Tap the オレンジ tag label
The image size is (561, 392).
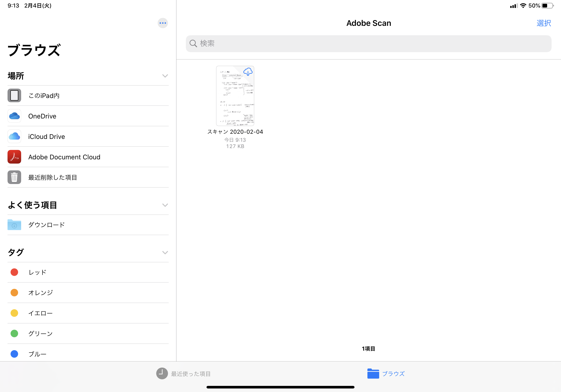41,293
